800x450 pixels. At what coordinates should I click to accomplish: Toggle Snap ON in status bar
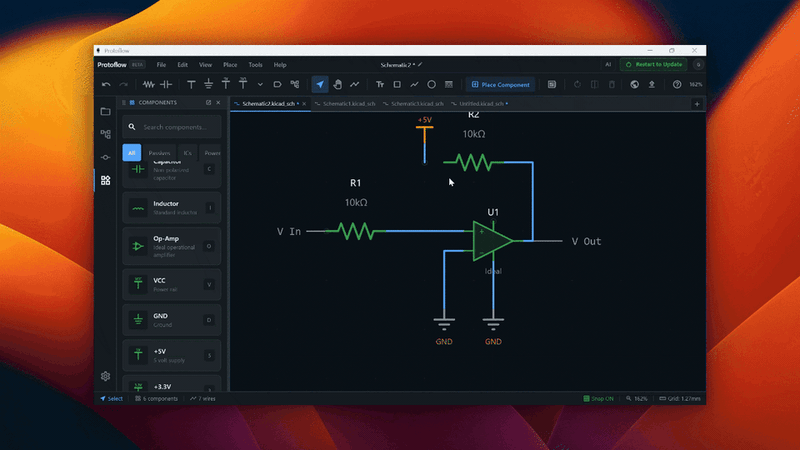pos(598,398)
